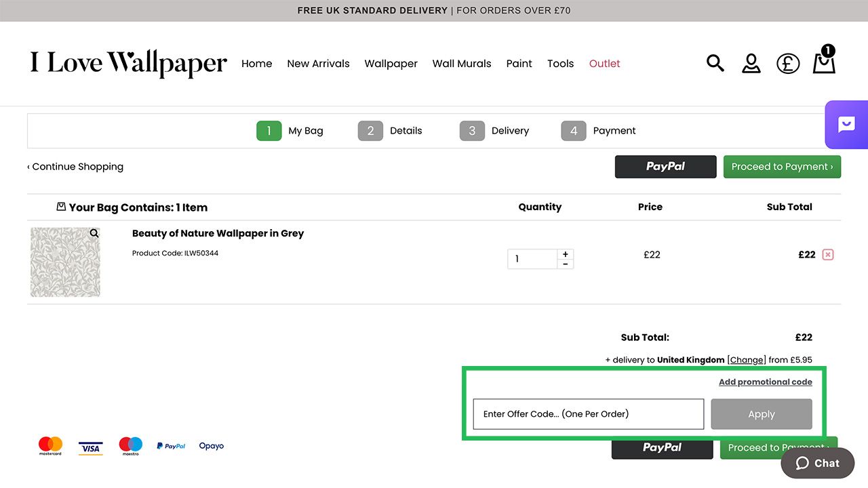Open the account profile icon
Viewport: 868px width, 488px height.
pos(751,64)
